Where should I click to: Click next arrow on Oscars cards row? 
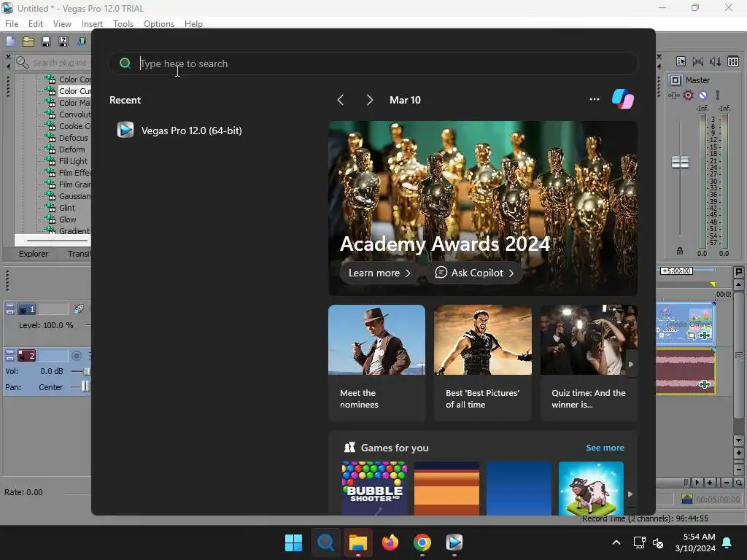click(631, 365)
